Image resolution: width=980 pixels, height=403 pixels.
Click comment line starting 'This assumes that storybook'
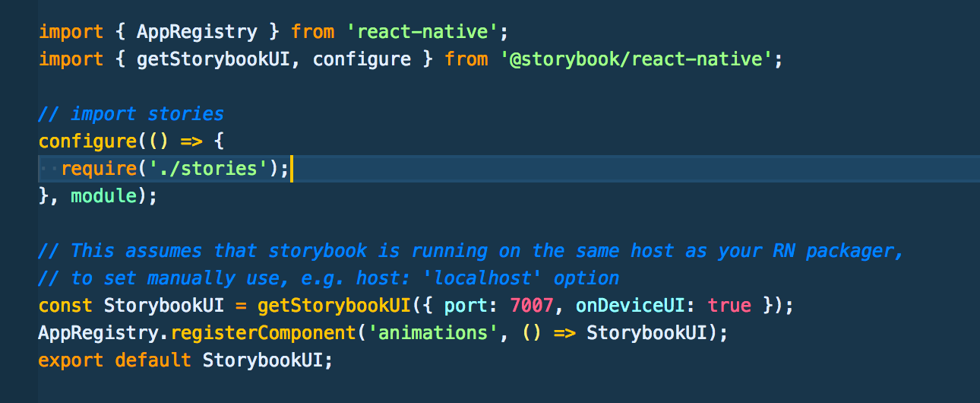[x=471, y=251]
